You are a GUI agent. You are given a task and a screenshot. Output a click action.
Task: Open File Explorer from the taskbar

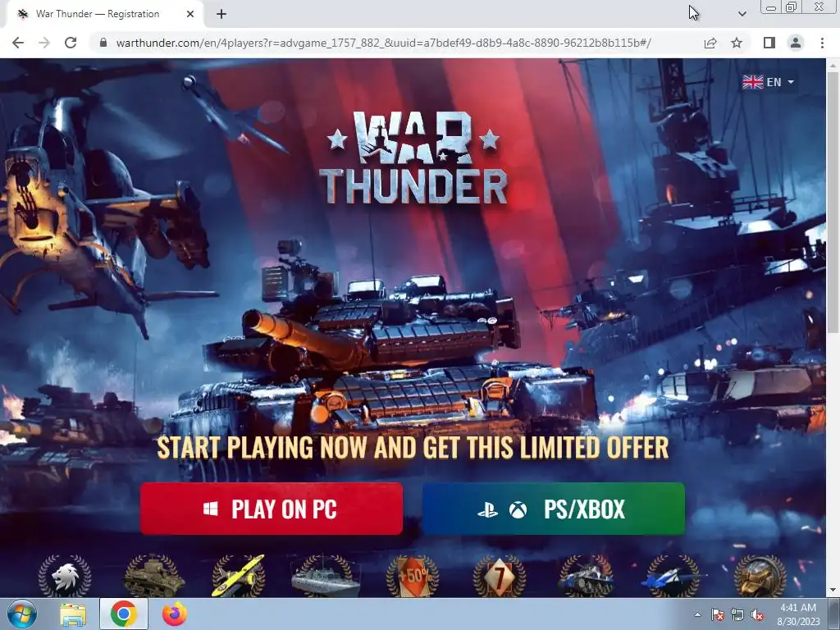[72, 614]
